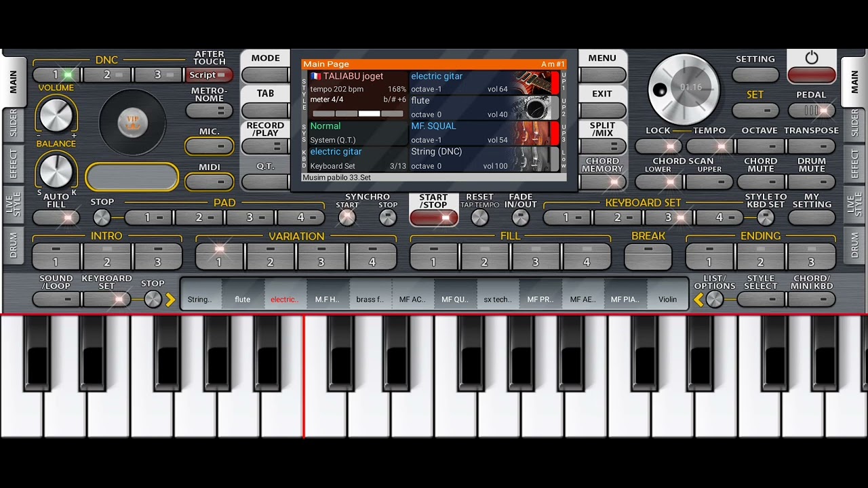This screenshot has height=488, width=868.
Task: Click the Synchro Stop knob
Action: (x=388, y=218)
